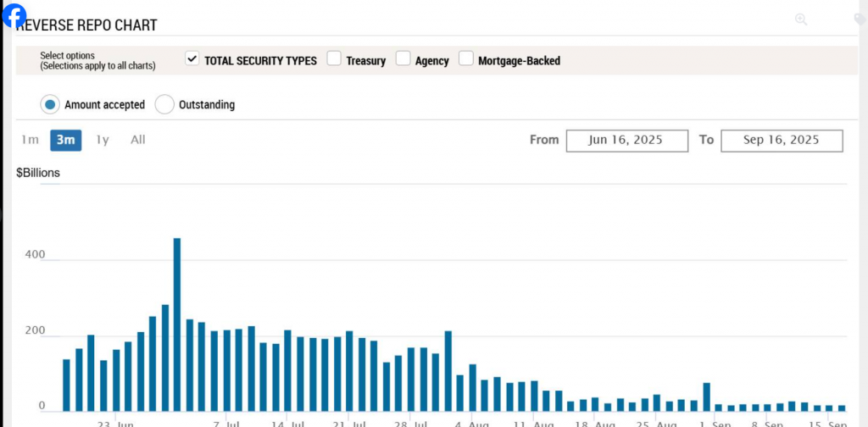868x427 pixels.
Task: Click the zoom magnifier icon
Action: coord(800,19)
